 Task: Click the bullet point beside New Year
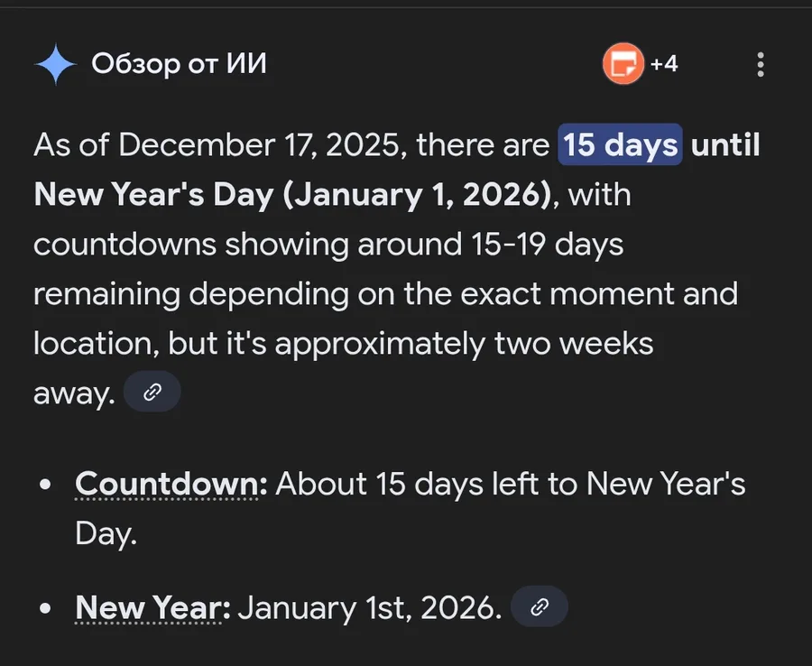point(45,607)
